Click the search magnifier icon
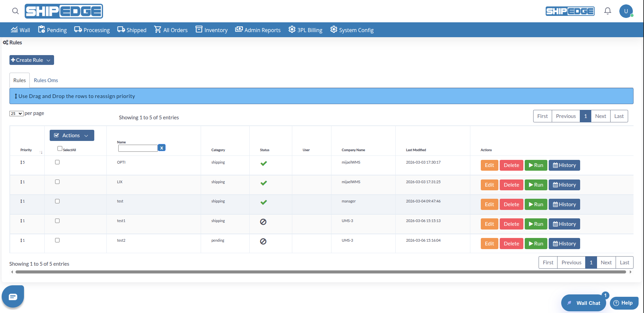The image size is (644, 313). click(x=15, y=11)
